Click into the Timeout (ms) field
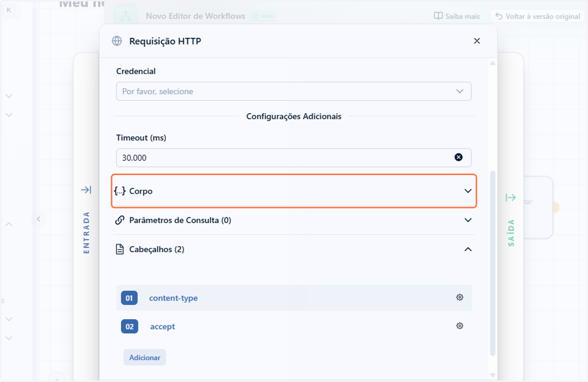This screenshot has height=382, width=588. (294, 158)
